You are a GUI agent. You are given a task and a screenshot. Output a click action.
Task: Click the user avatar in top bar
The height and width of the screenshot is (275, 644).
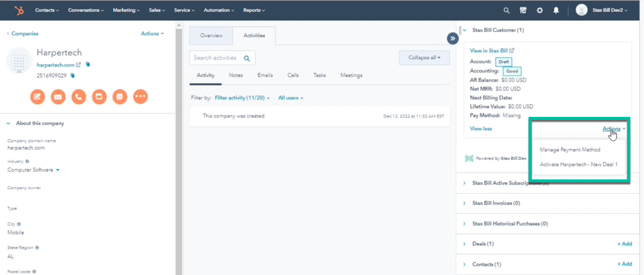[x=581, y=10]
